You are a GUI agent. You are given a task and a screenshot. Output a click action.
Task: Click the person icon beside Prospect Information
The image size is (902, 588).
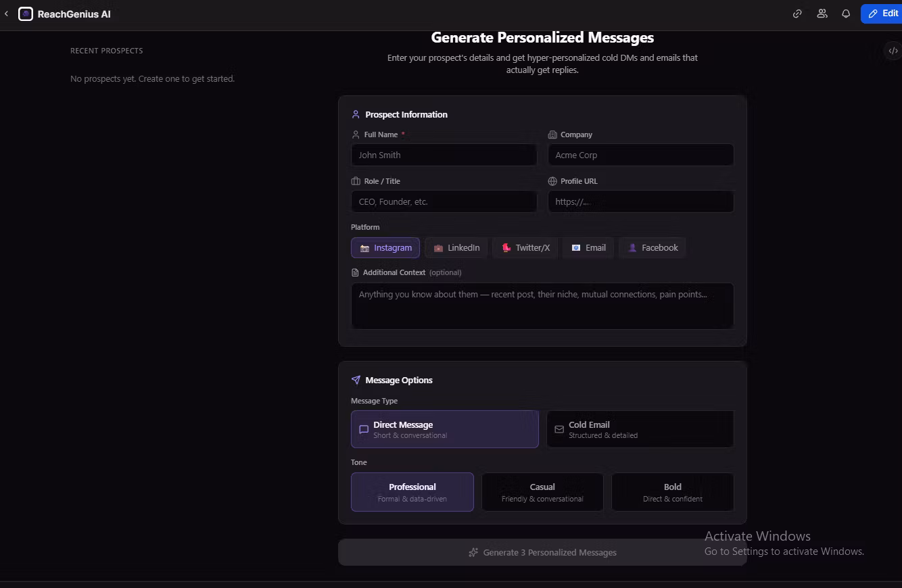click(x=356, y=114)
